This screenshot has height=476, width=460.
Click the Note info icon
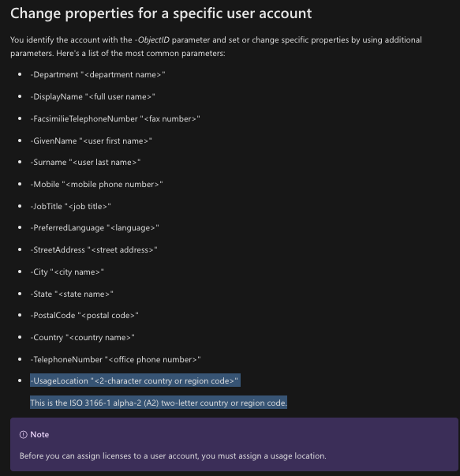point(24,435)
